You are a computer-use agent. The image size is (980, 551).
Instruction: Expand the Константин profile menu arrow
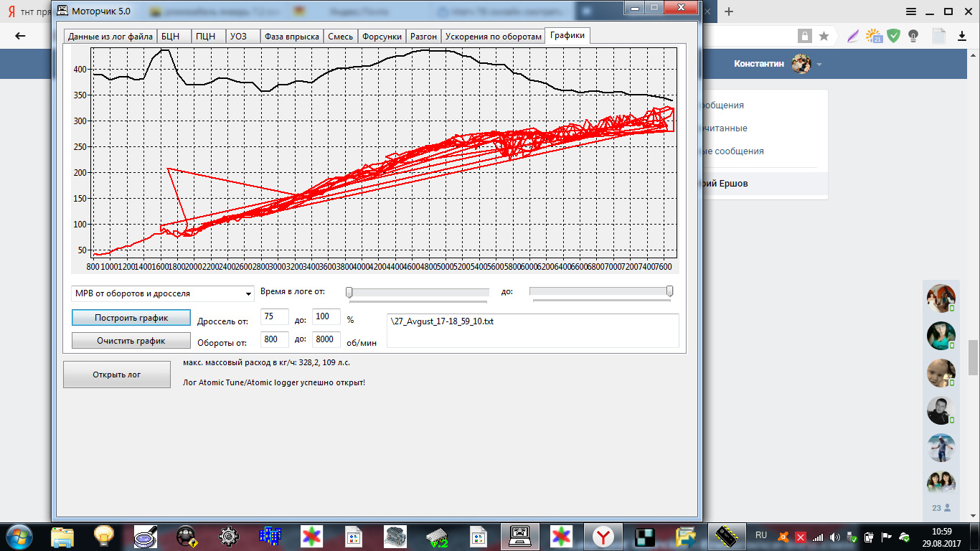[x=819, y=65]
